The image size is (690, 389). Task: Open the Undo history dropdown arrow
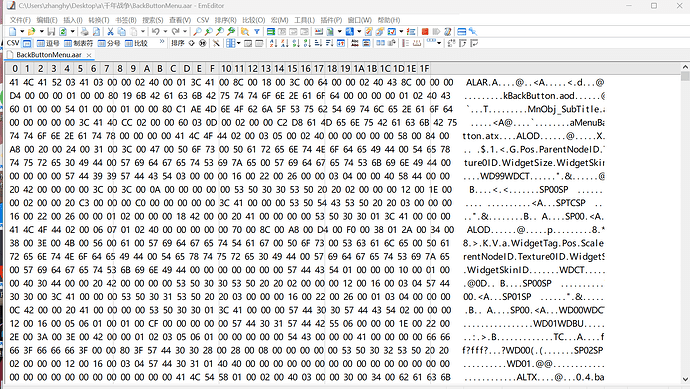[165, 32]
